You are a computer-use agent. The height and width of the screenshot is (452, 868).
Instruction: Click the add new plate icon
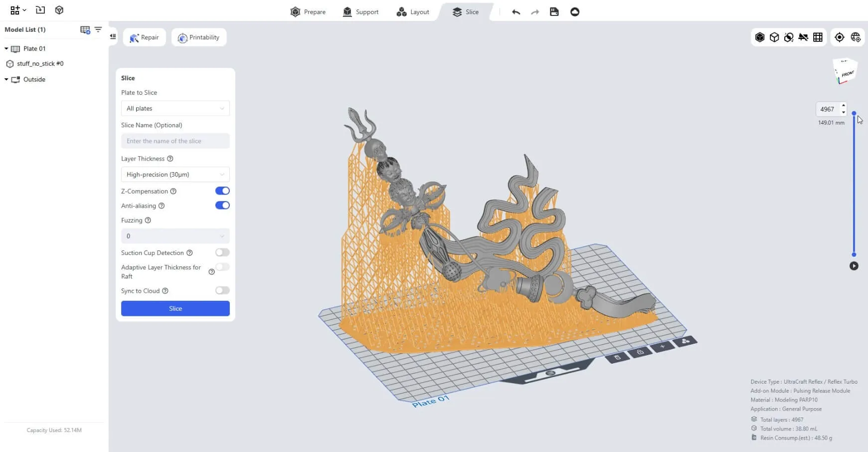[x=85, y=30]
